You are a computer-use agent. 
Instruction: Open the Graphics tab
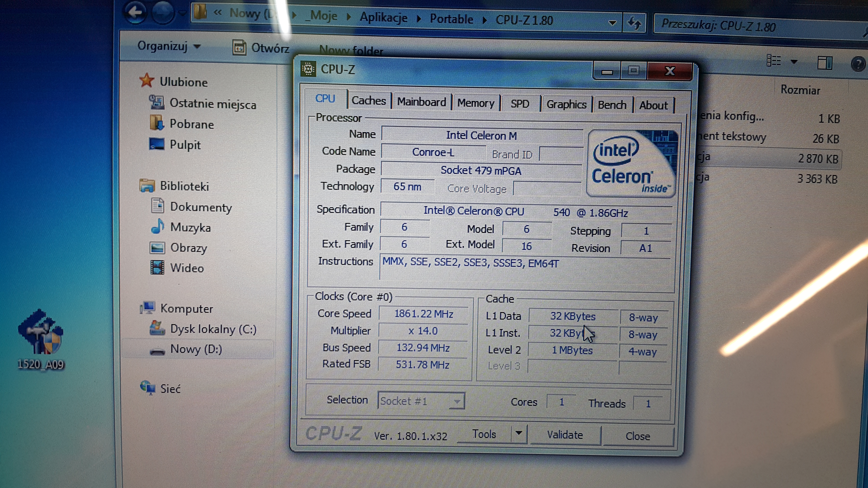pos(566,105)
